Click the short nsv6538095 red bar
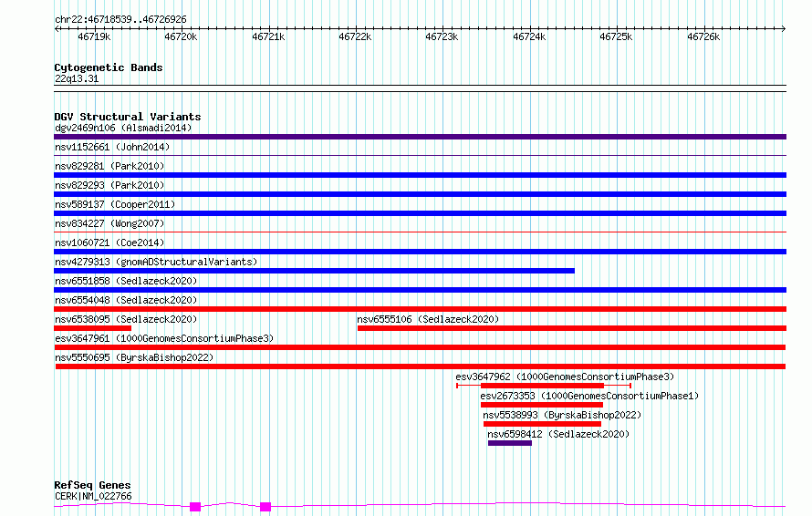The width and height of the screenshot is (812, 516). [93, 328]
